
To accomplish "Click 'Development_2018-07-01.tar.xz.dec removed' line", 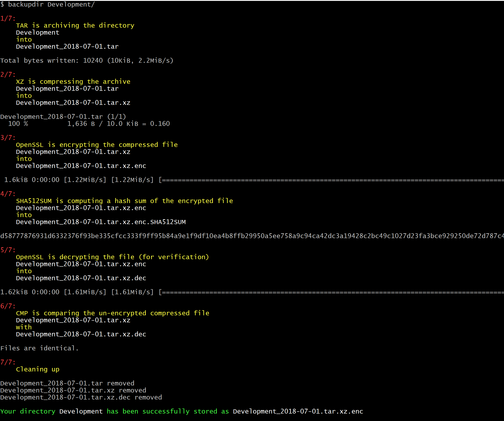I will click(x=81, y=398).
